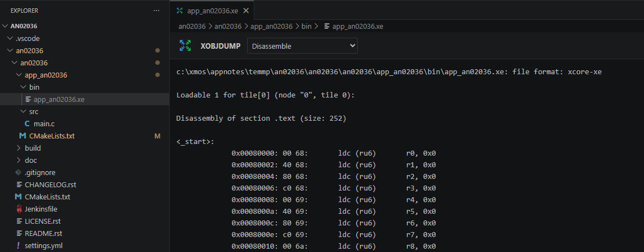
Task: Click the XMOS XOBJDUMP logo icon
Action: 185,46
